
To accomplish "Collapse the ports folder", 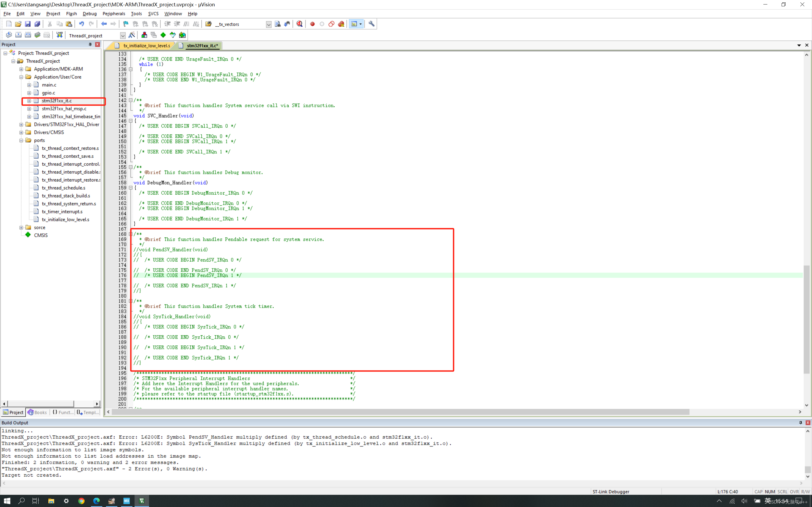I will [x=21, y=140].
